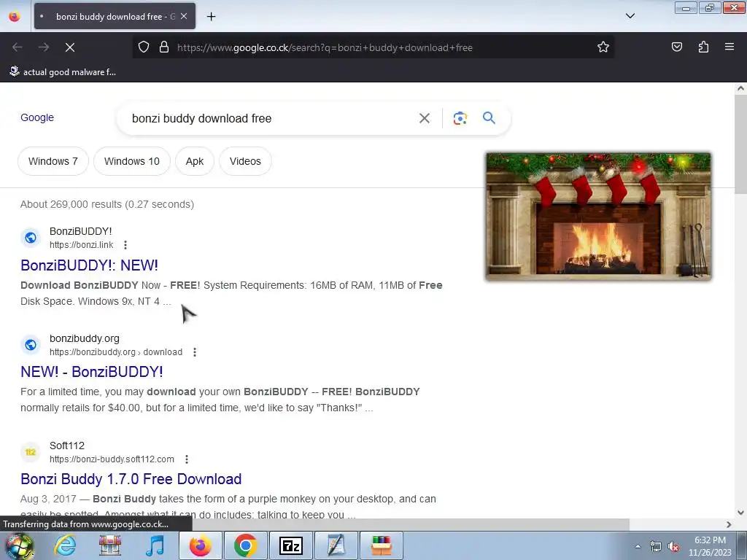This screenshot has width=747, height=560.
Task: Open Bonzi Buddy 1.7.0 Free Download link
Action: [x=131, y=479]
